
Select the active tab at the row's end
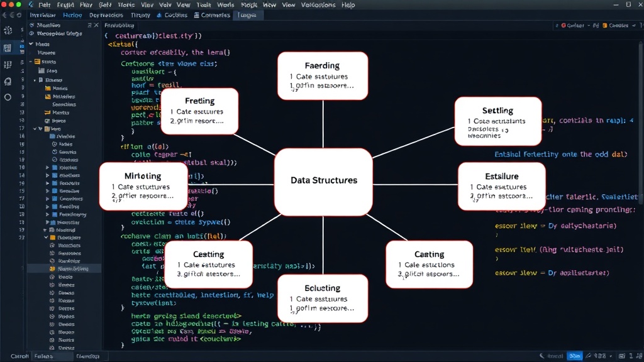(x=247, y=15)
